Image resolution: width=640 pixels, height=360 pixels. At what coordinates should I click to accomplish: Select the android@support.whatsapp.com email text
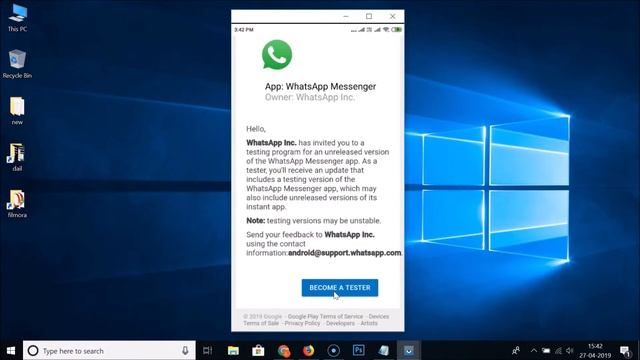pyautogui.click(x=344, y=253)
